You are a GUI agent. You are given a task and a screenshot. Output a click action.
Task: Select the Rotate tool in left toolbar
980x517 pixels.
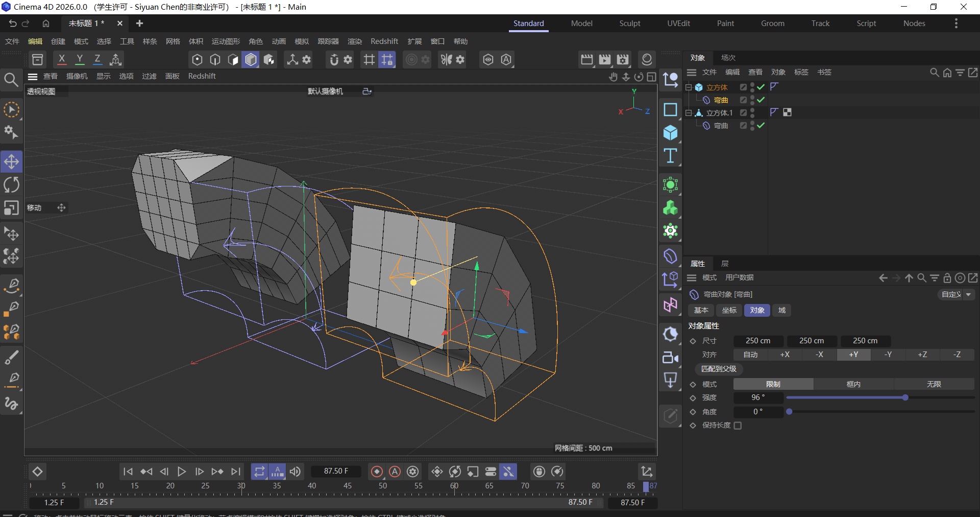11,185
